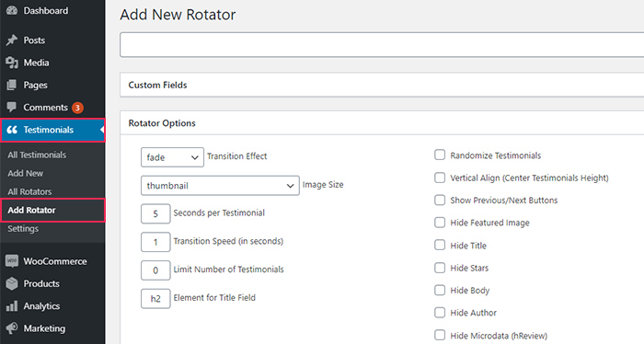
Task: Open the All Rotators link
Action: coord(29,191)
